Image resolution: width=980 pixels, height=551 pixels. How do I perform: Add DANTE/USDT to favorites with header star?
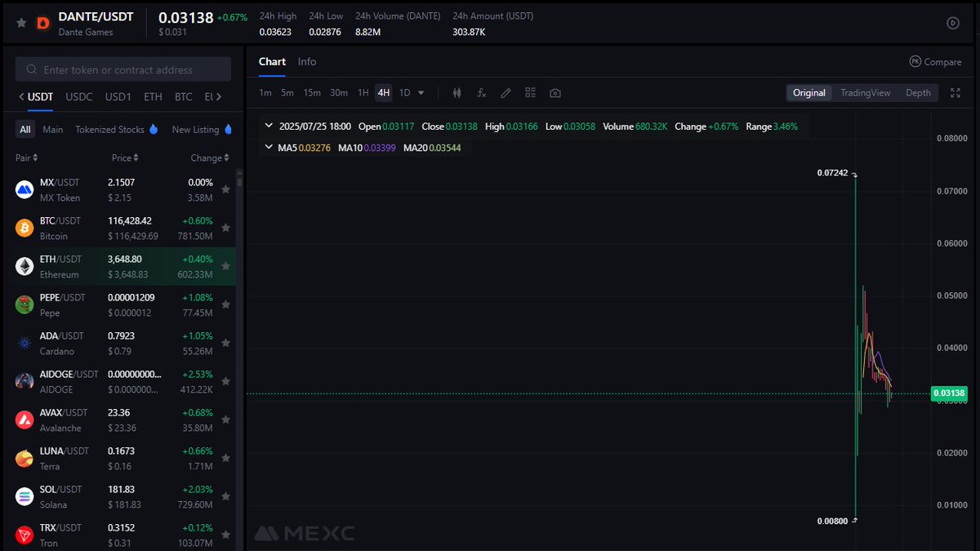tap(22, 23)
